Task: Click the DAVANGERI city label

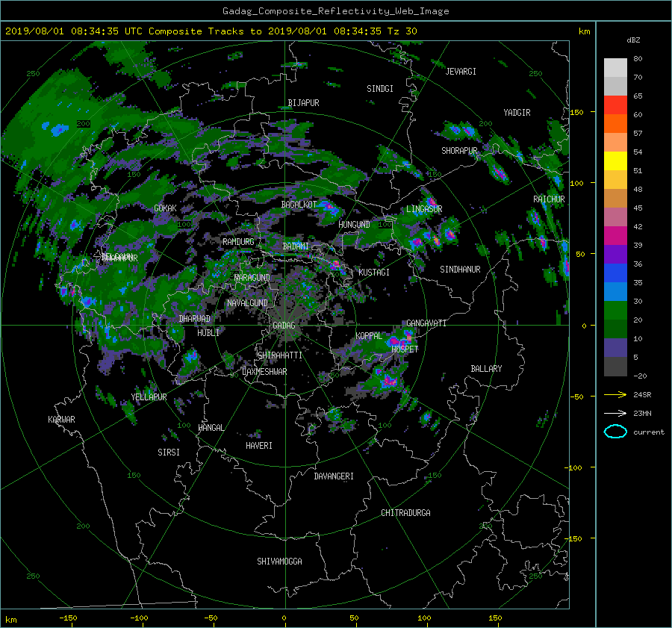Action: (334, 476)
